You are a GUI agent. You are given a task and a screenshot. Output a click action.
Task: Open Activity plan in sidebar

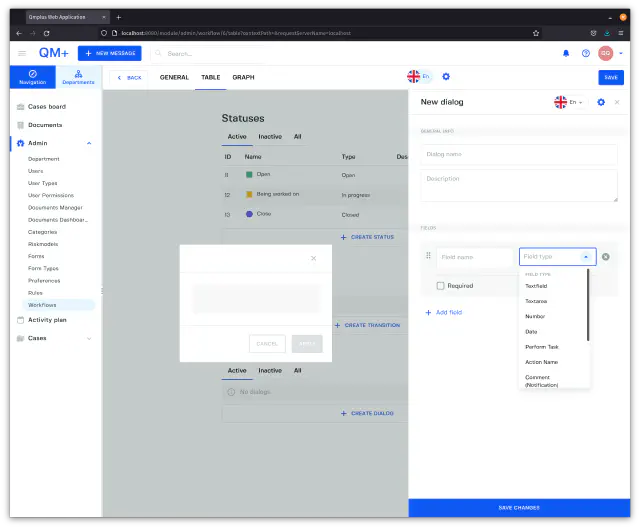47,320
